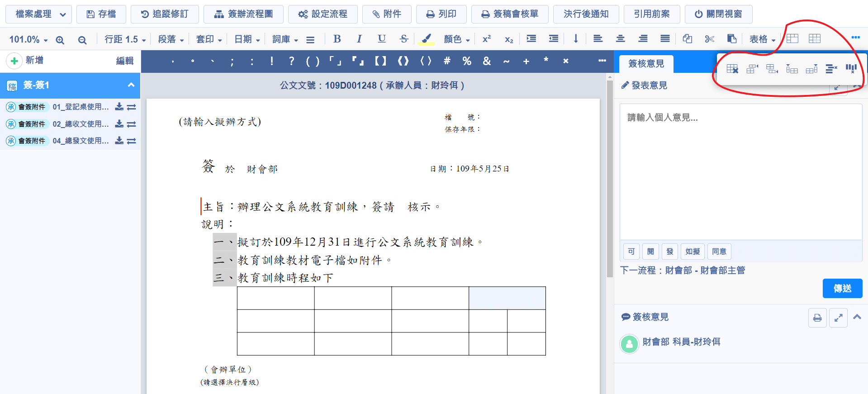
Task: Collapse the 簽-簽1 document section
Action: coord(131,85)
